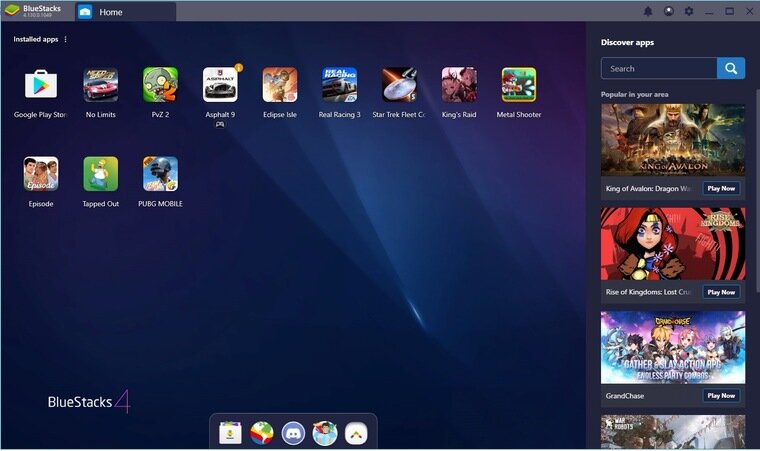
Task: Open the cartoon globe dock icon
Action: [x=325, y=433]
